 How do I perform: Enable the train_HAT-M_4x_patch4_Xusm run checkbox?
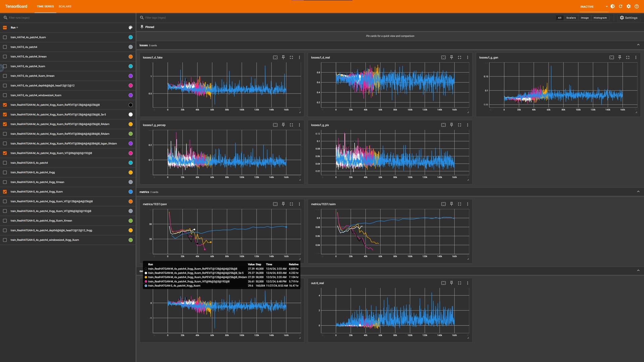tap(5, 37)
